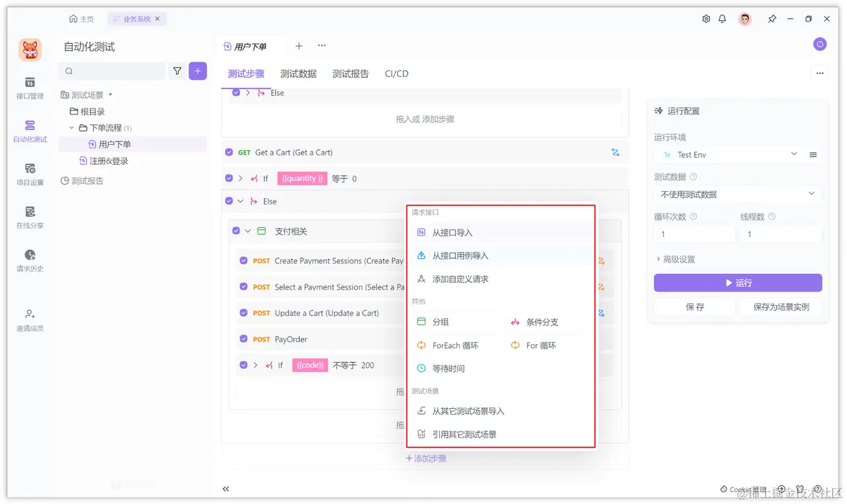Disable the PayOrder step checkbox
This screenshot has width=847, height=504.
(x=244, y=339)
